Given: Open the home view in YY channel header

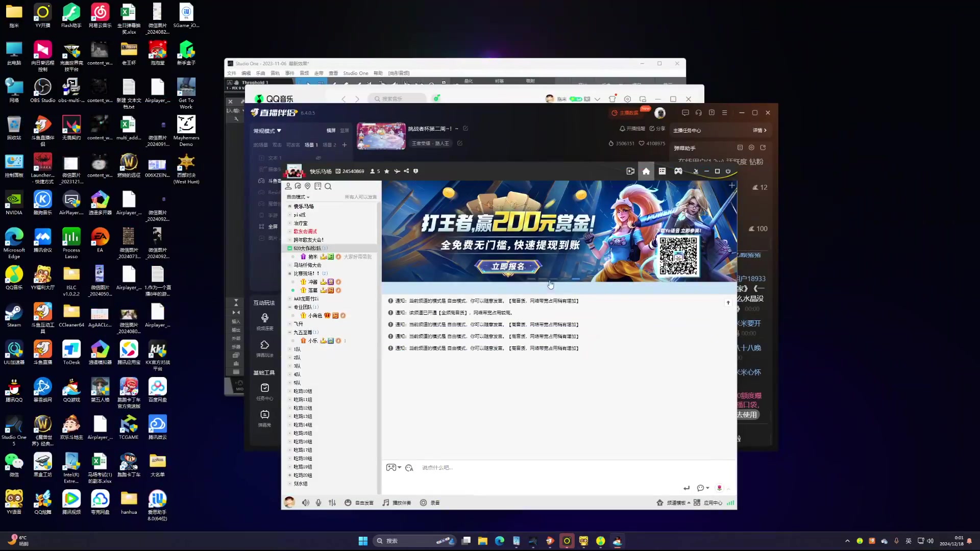Looking at the screenshot, I should coord(646,171).
